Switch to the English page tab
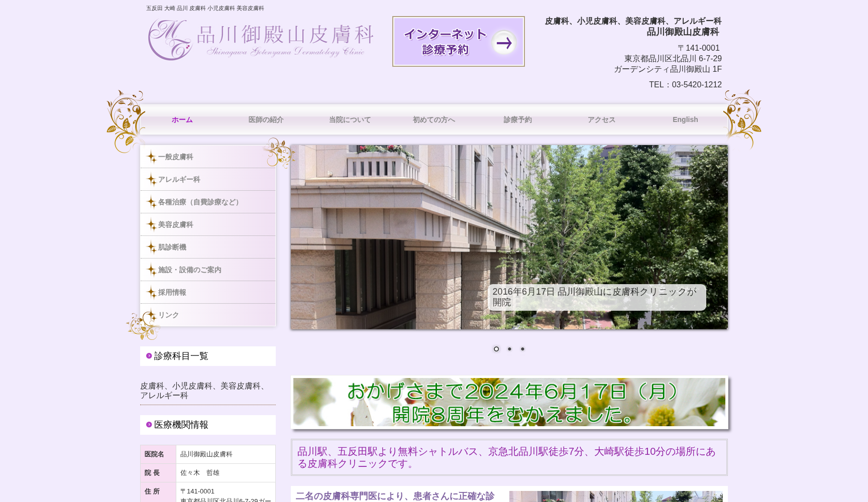868x502 pixels. point(685,119)
